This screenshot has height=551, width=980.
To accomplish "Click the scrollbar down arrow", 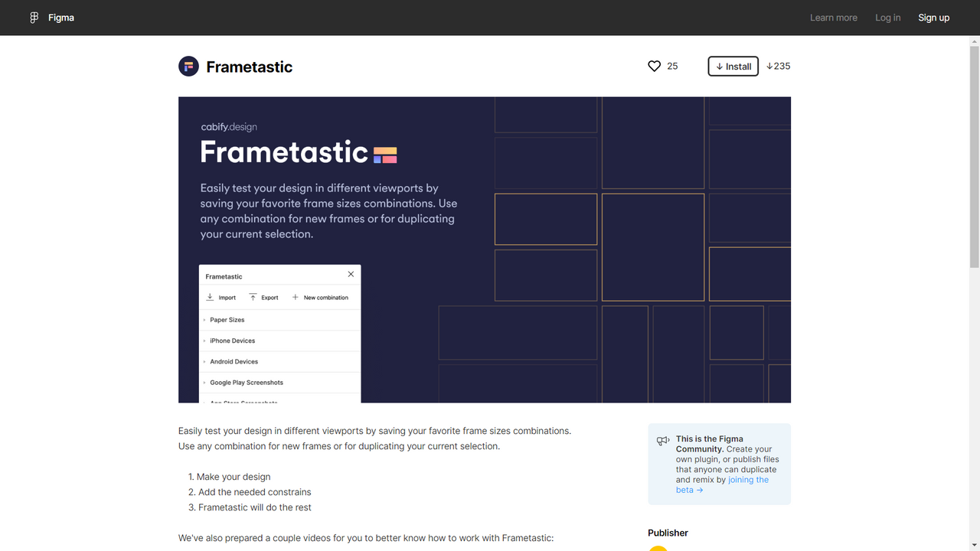I will [974, 545].
